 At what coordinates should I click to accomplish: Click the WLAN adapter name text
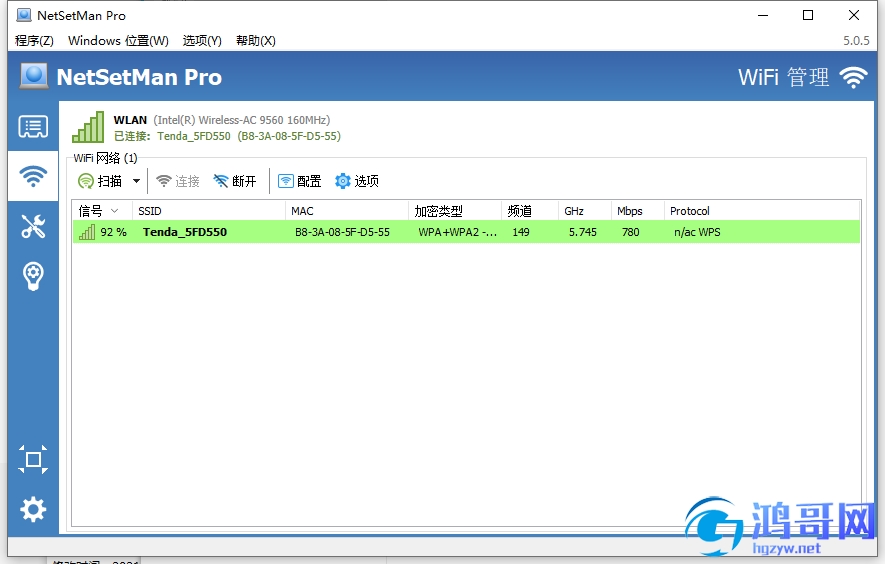point(130,120)
